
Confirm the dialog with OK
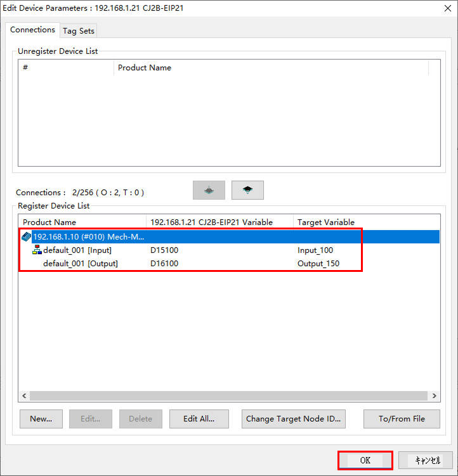365,461
